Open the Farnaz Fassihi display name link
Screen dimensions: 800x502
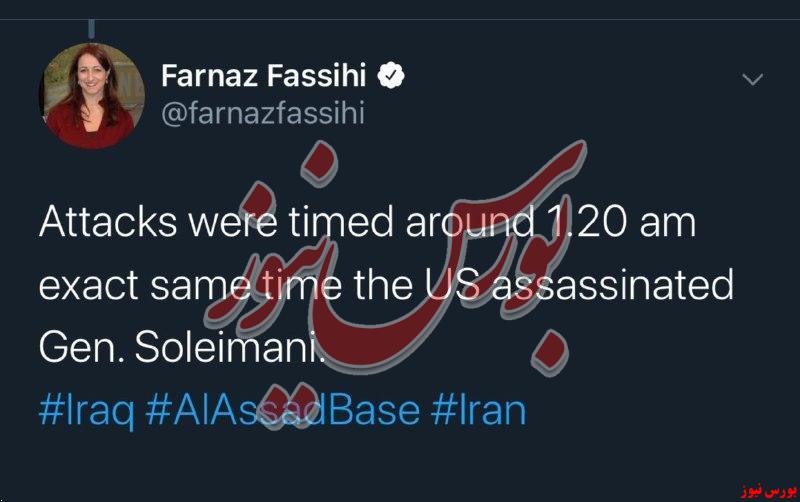click(x=264, y=76)
